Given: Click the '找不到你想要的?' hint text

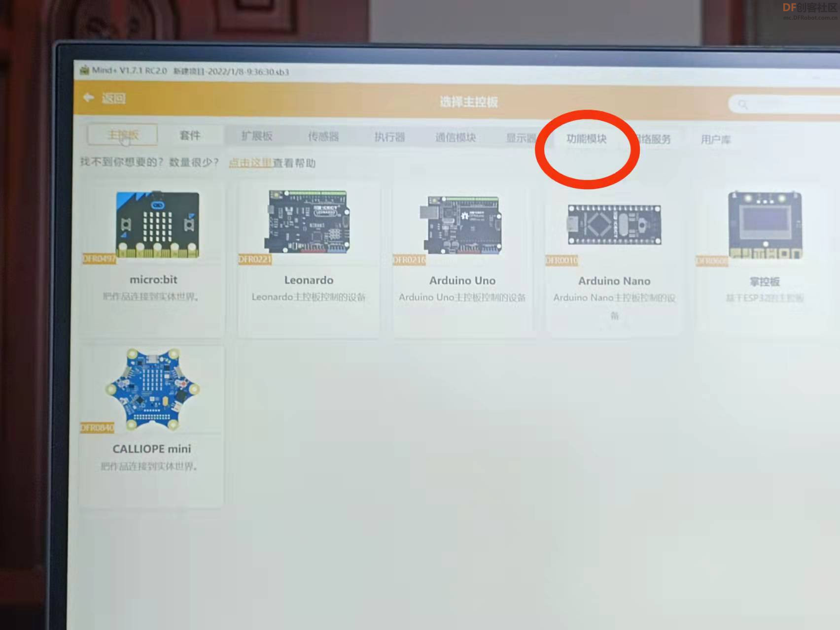Looking at the screenshot, I should pyautogui.click(x=121, y=162).
